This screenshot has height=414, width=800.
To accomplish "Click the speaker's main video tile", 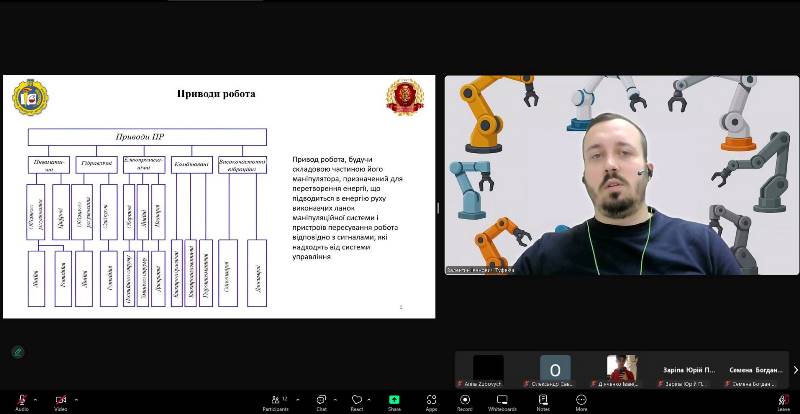I will tap(621, 175).
